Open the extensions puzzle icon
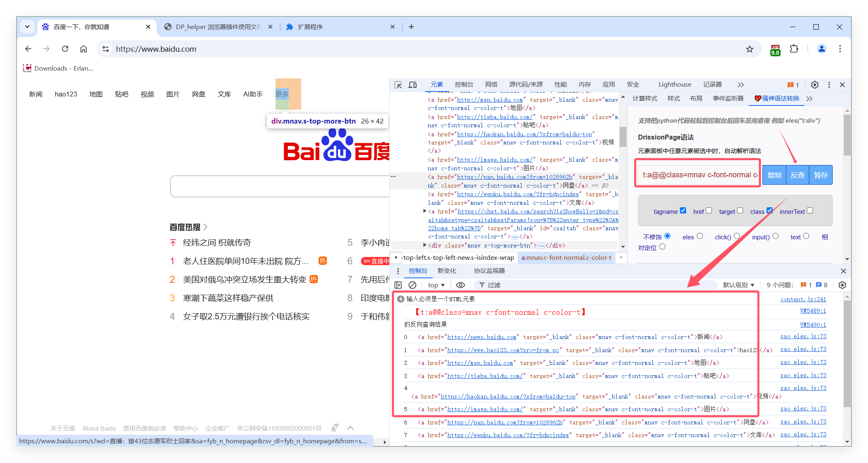 pos(794,49)
